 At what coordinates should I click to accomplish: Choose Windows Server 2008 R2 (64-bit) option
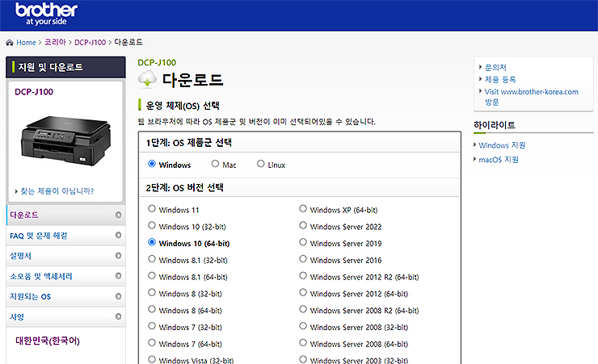[303, 309]
